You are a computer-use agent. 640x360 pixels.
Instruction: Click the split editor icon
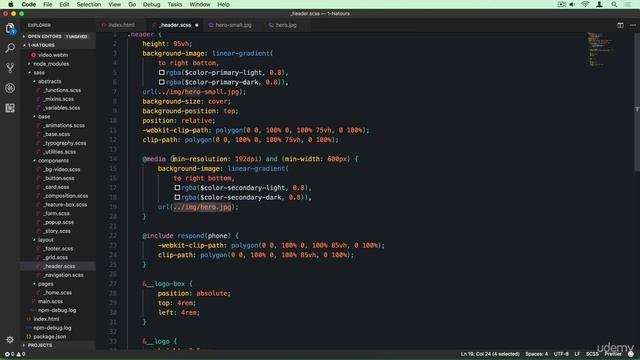[x=620, y=25]
